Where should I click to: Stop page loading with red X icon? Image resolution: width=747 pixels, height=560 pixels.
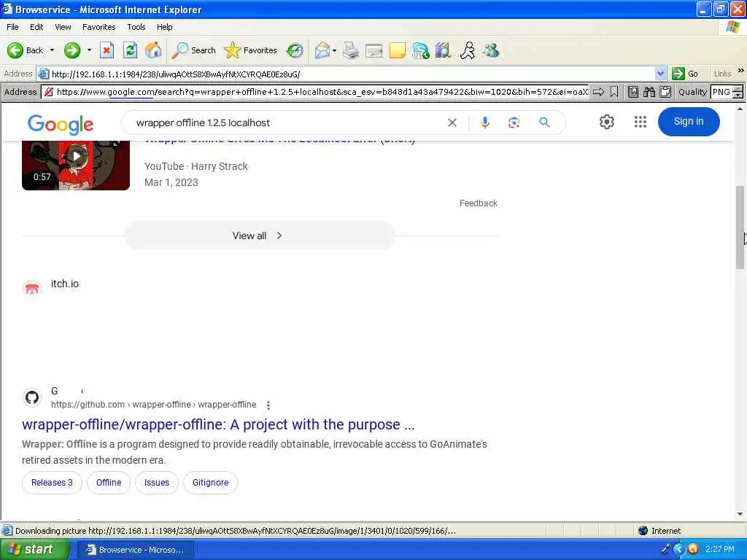tap(107, 50)
